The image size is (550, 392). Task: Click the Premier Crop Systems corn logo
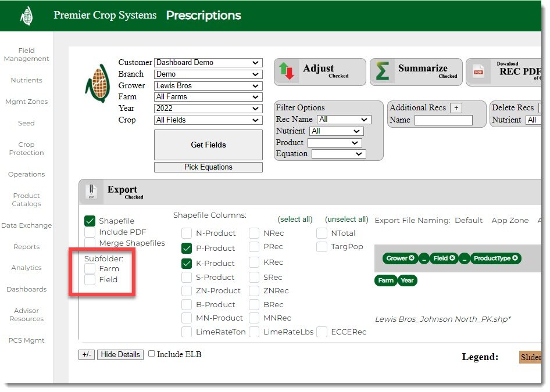26,16
